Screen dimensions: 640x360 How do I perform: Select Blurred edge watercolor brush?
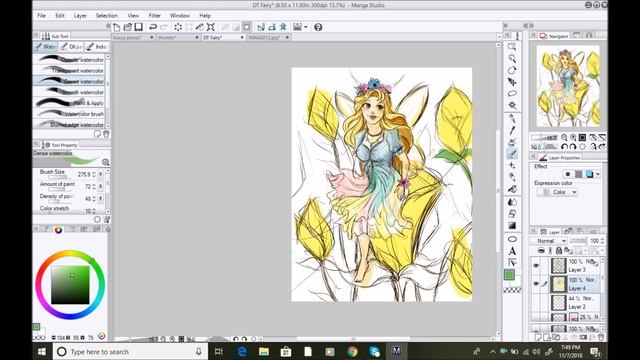click(x=69, y=124)
